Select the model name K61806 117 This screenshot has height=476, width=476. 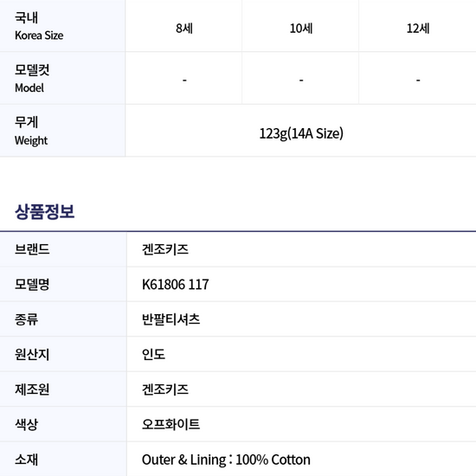[x=176, y=285]
